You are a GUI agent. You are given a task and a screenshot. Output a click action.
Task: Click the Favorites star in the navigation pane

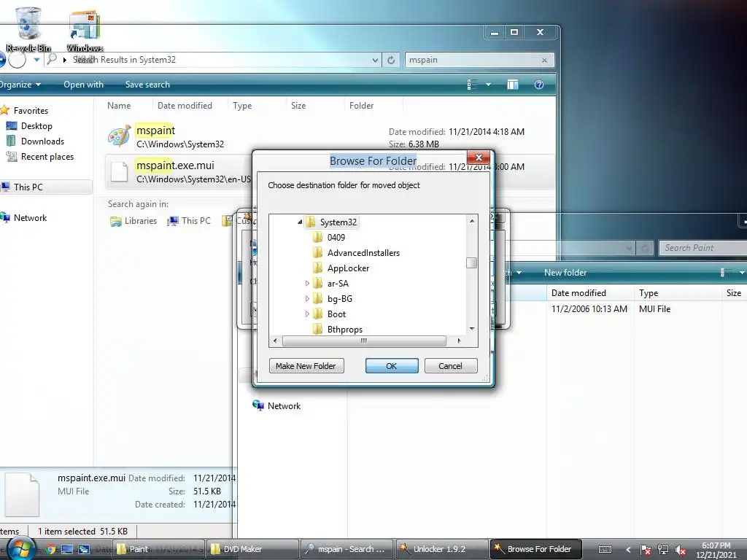pyautogui.click(x=5, y=111)
